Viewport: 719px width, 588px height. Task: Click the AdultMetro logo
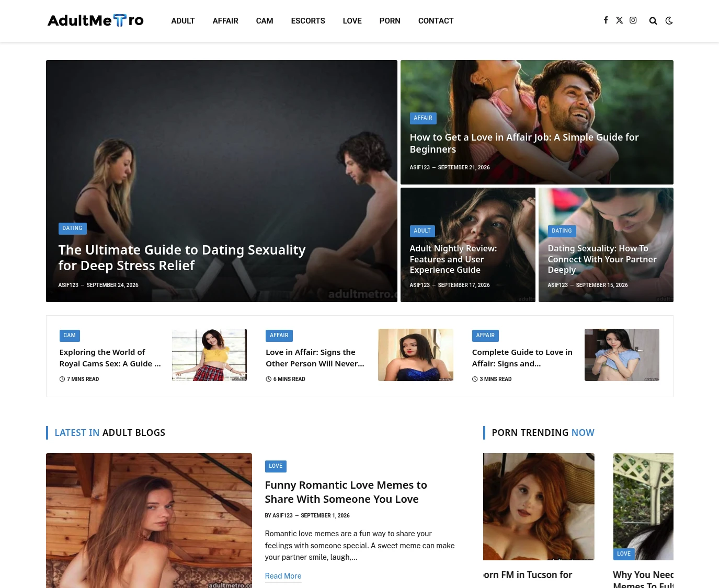pos(96,20)
